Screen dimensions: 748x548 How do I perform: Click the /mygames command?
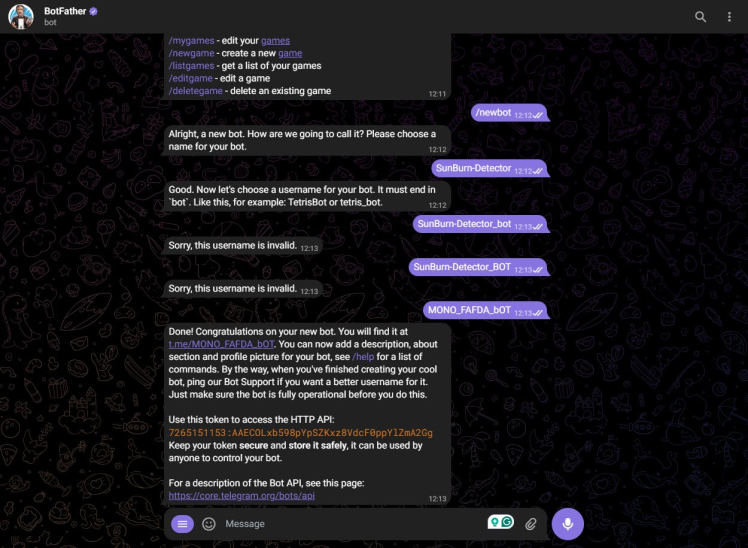coord(191,41)
